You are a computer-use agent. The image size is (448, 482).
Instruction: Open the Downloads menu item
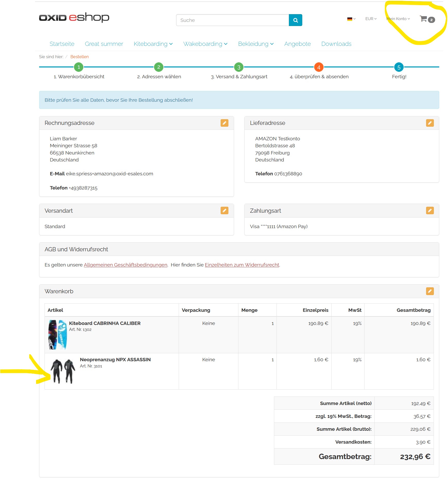[336, 44]
